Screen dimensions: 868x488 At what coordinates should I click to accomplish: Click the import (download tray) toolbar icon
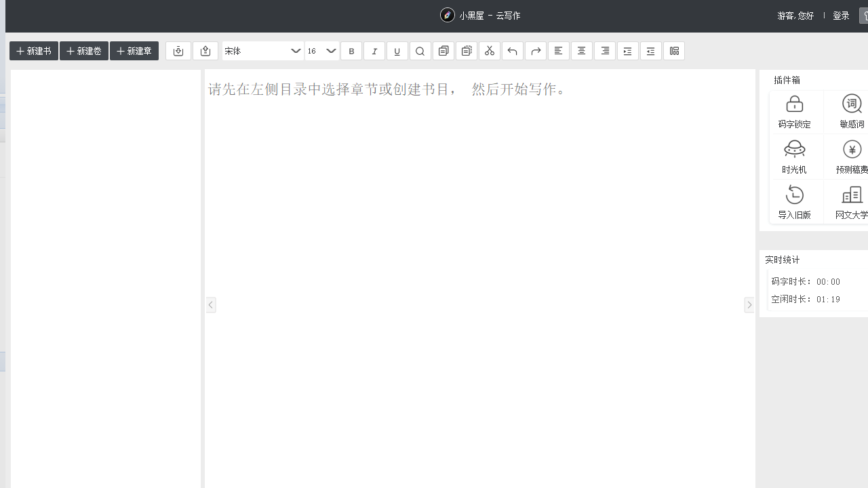pyautogui.click(x=178, y=51)
